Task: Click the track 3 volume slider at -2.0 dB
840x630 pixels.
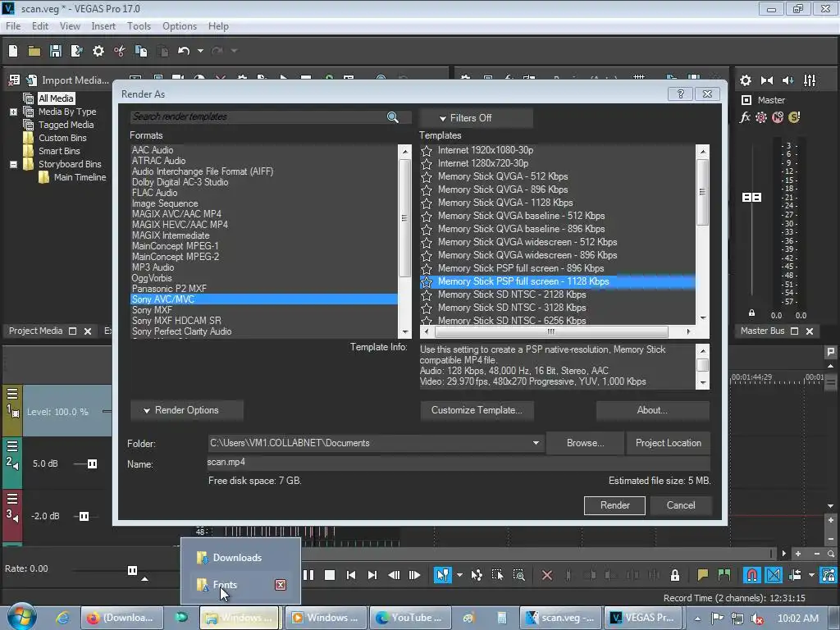Action: [x=84, y=517]
